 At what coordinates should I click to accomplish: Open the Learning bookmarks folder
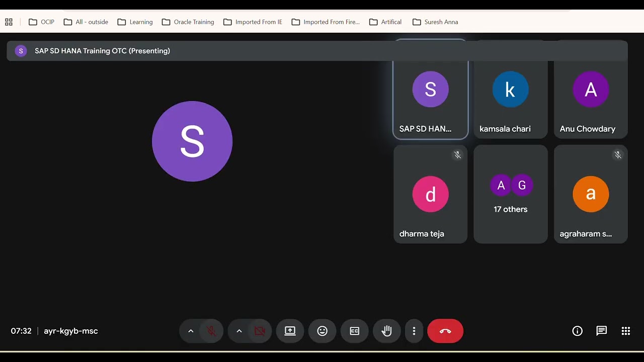coord(135,22)
